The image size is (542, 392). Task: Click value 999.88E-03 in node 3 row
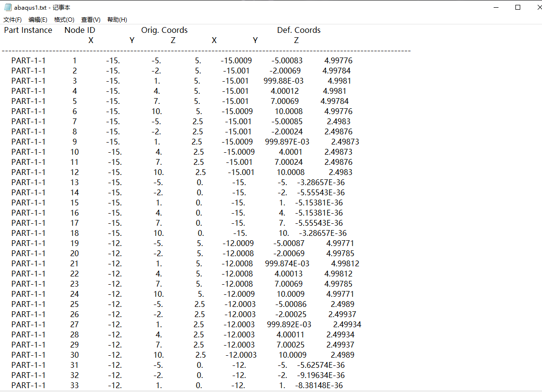tap(283, 81)
